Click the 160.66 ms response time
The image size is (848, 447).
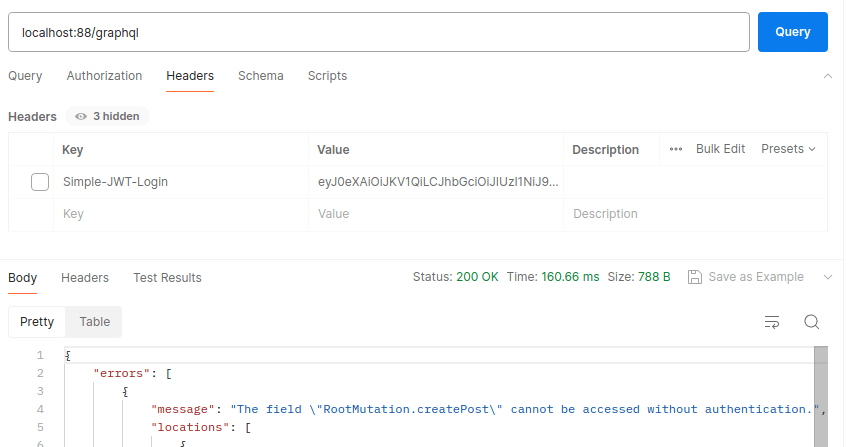(x=570, y=277)
